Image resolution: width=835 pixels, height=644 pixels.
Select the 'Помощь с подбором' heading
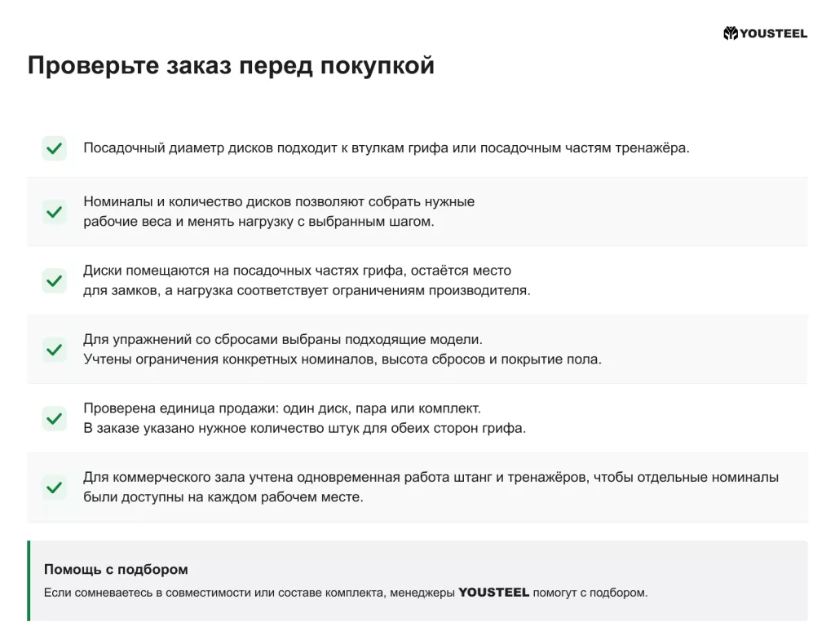pos(116,570)
